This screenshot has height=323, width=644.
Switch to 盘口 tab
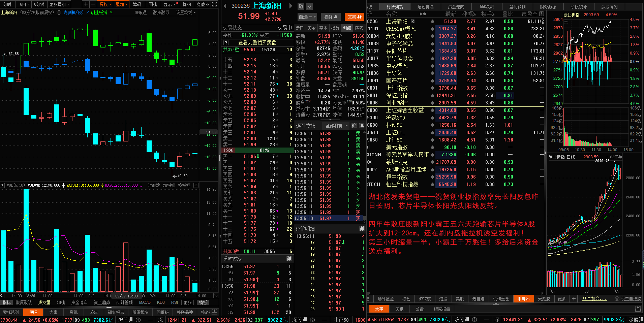coord(300,28)
